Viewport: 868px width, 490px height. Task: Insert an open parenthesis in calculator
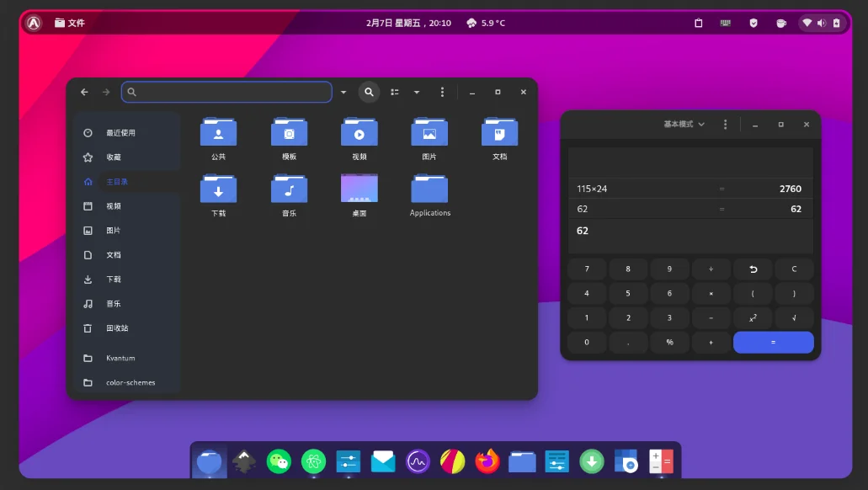coord(753,294)
